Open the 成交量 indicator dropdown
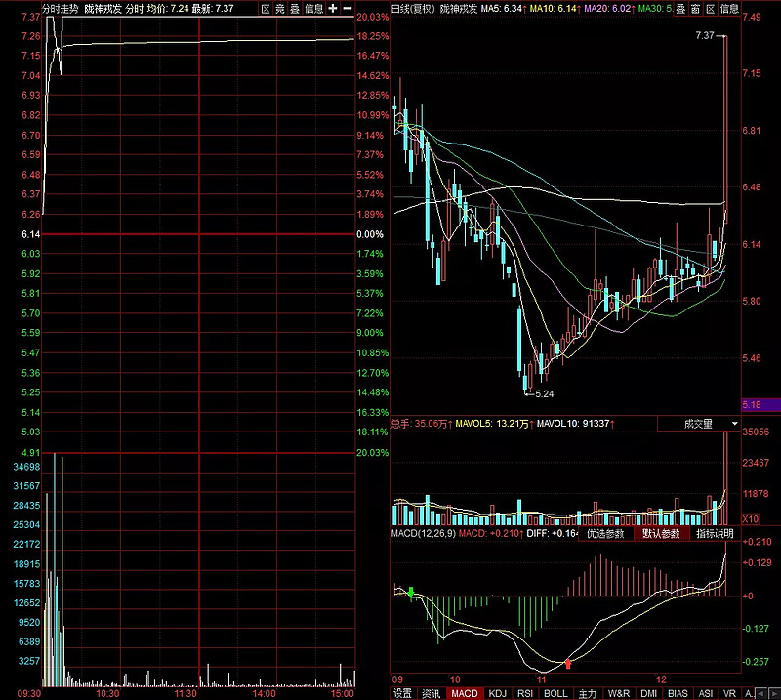Viewport: 781px width, 700px height. (698, 424)
